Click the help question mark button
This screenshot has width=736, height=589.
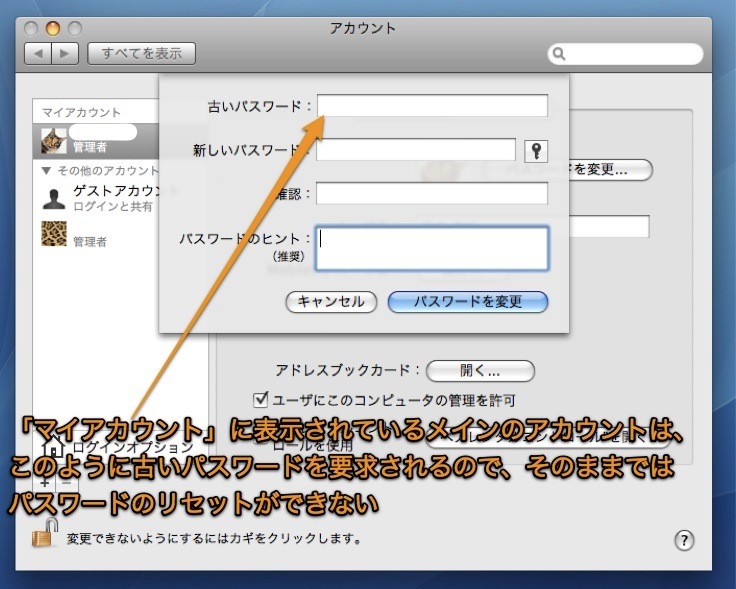[684, 539]
